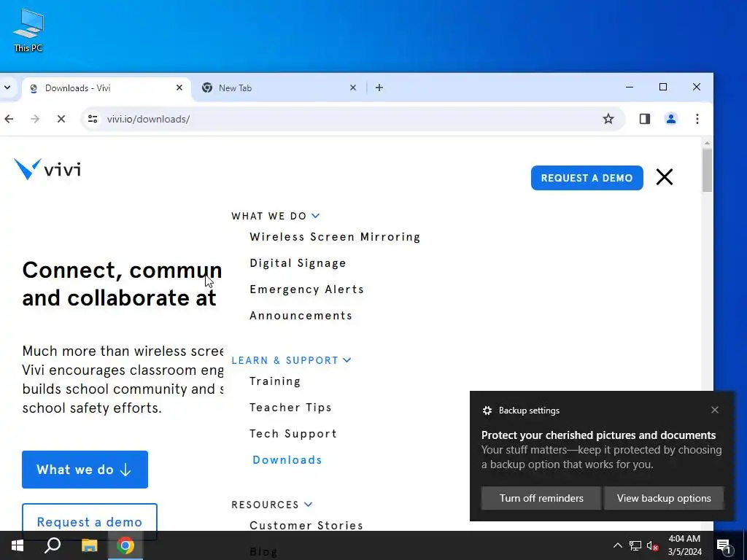747x560 pixels.
Task: Close the New Tab tab
Action: 352,87
